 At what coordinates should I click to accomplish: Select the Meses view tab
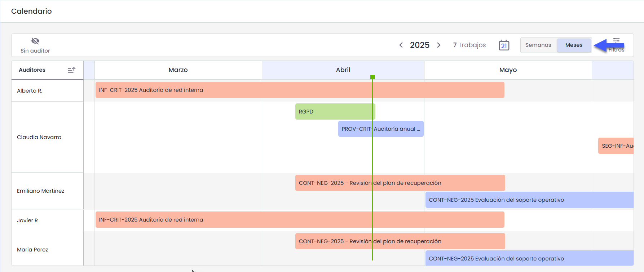tap(574, 45)
